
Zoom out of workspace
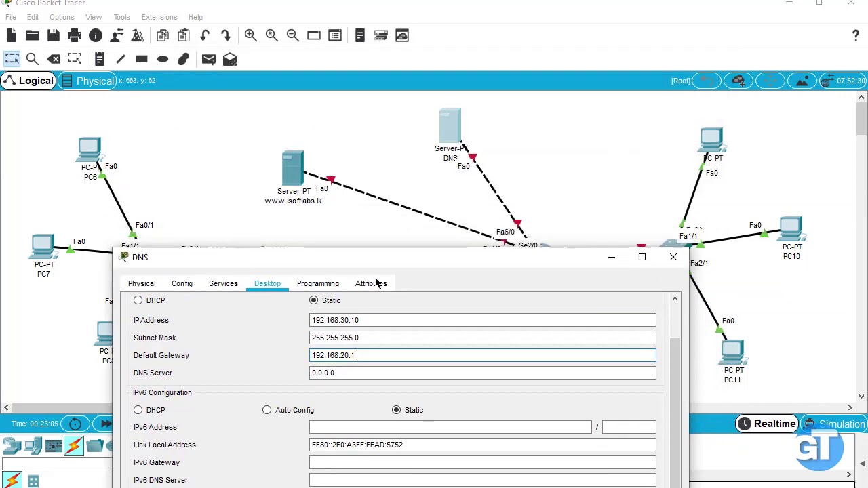click(x=292, y=35)
